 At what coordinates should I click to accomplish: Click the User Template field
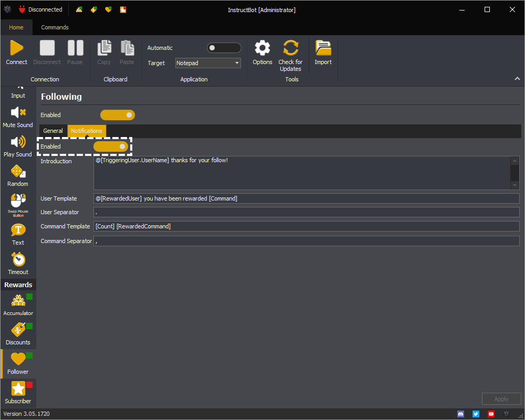pyautogui.click(x=307, y=198)
